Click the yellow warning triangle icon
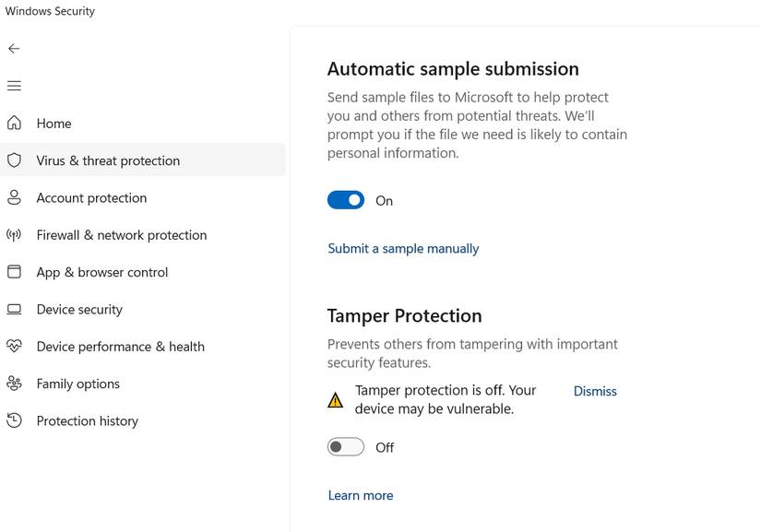The height and width of the screenshot is (532, 761). pyautogui.click(x=336, y=400)
